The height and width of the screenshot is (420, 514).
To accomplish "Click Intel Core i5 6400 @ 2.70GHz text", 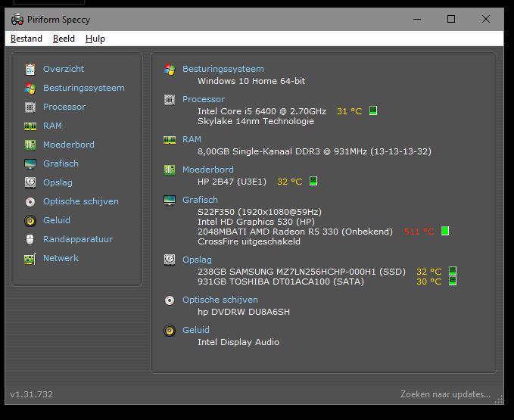I will pos(262,111).
